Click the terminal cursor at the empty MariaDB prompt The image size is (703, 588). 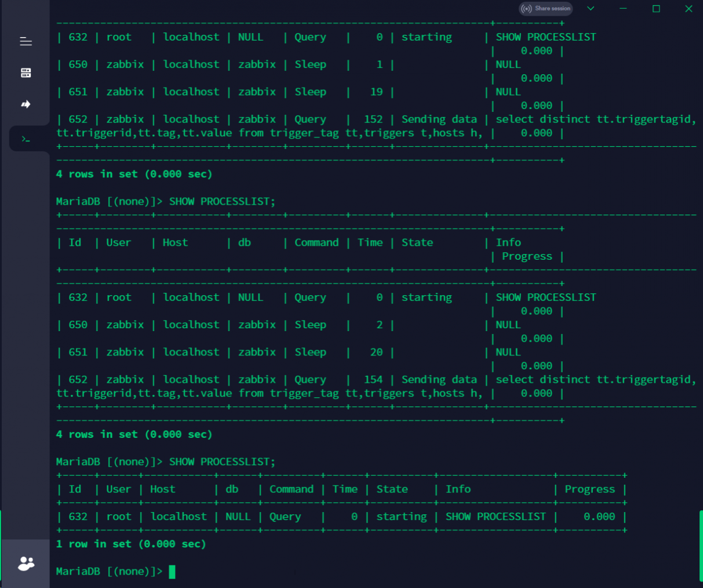[172, 572]
